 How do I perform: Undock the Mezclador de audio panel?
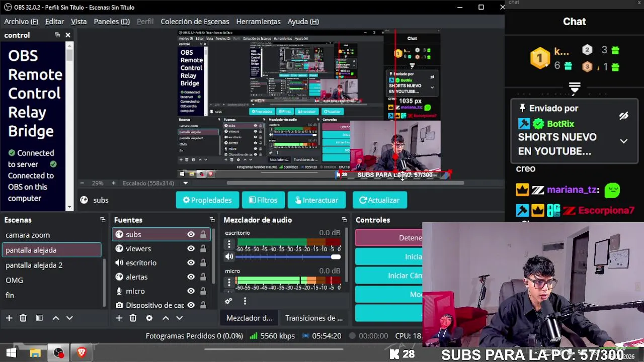(x=344, y=220)
